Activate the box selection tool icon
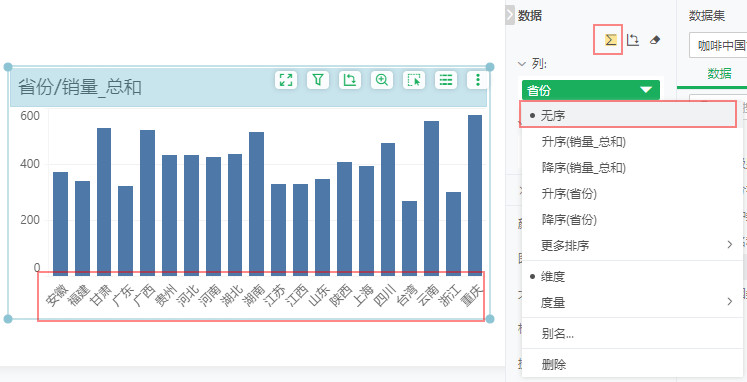The image size is (747, 382). point(414,80)
